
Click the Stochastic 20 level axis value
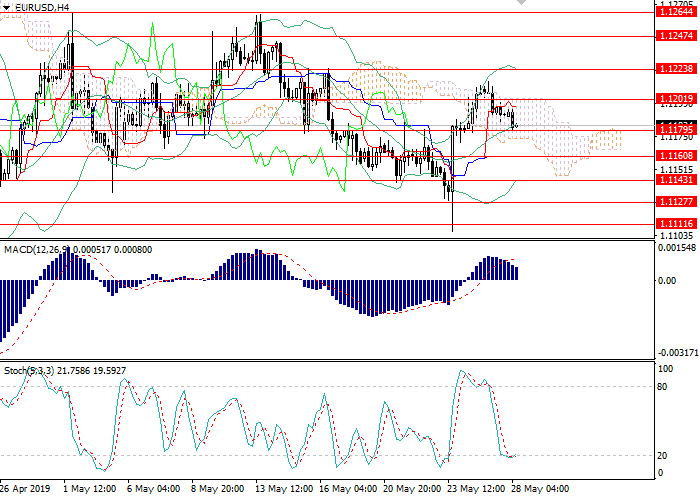click(663, 455)
